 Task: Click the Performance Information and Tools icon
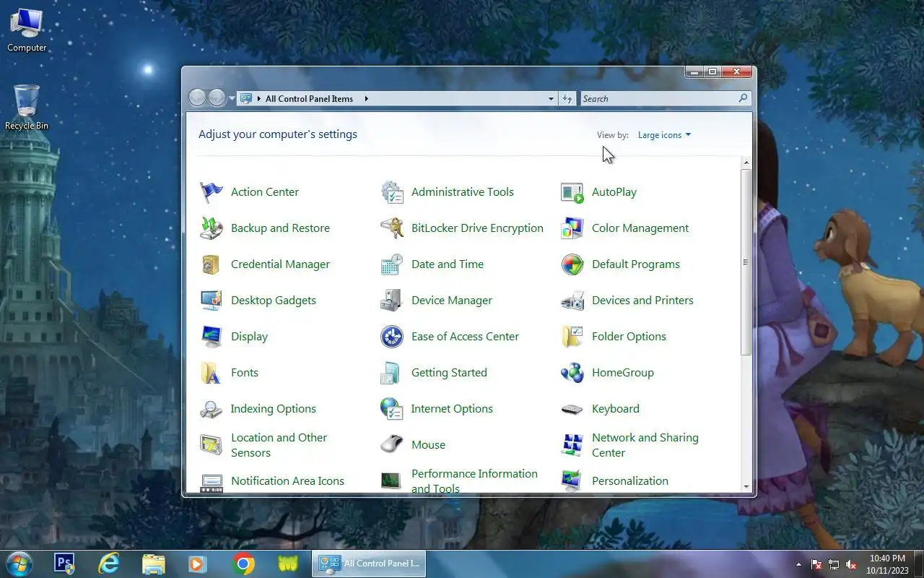click(392, 481)
